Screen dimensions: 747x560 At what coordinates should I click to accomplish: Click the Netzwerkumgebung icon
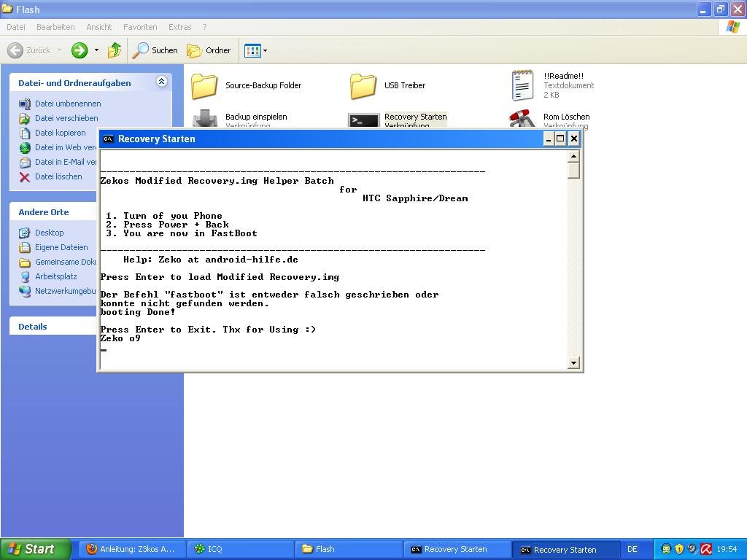(25, 292)
